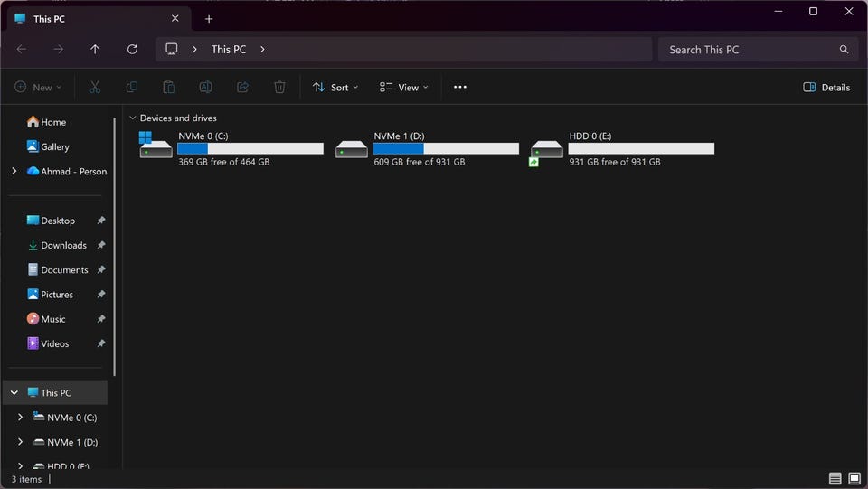Click the Share icon in toolbar
This screenshot has height=489, width=868.
(x=242, y=87)
